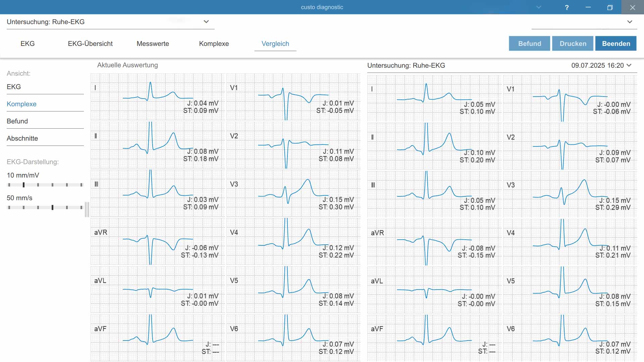Adjust the 50 mm/s speed slider

tap(45, 207)
